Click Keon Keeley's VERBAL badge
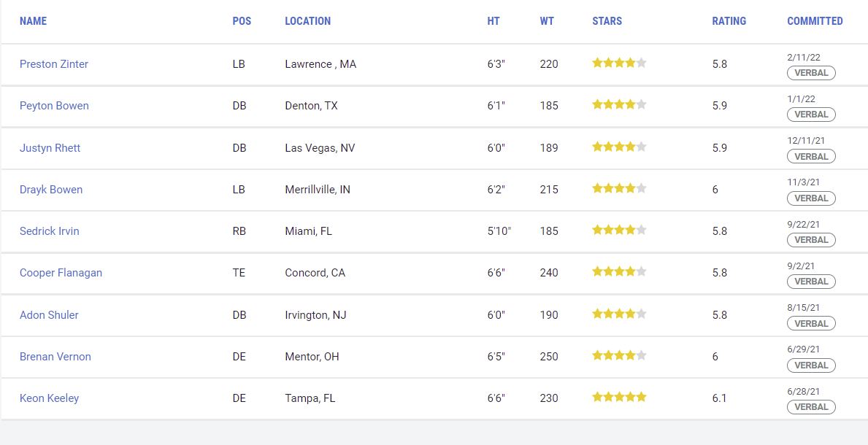Screen dimensions: 868x445 coord(811,407)
